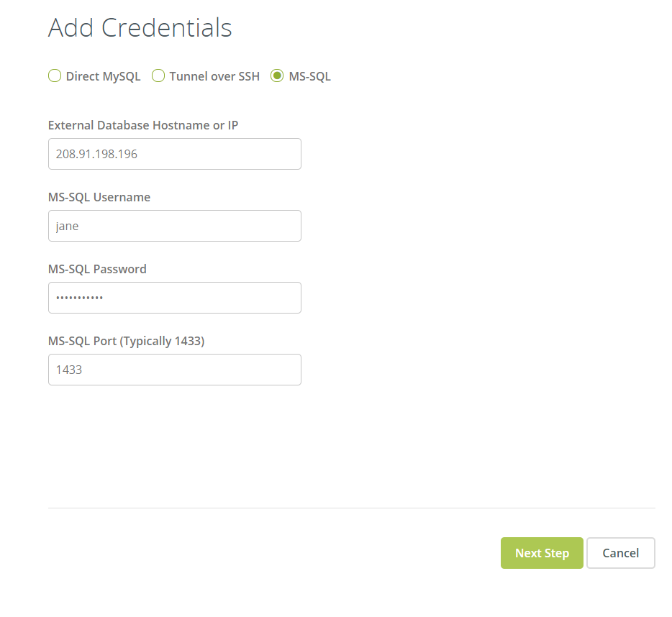Select the MS-SQL radio button
Screen dimensions: 672x617
coord(277,76)
